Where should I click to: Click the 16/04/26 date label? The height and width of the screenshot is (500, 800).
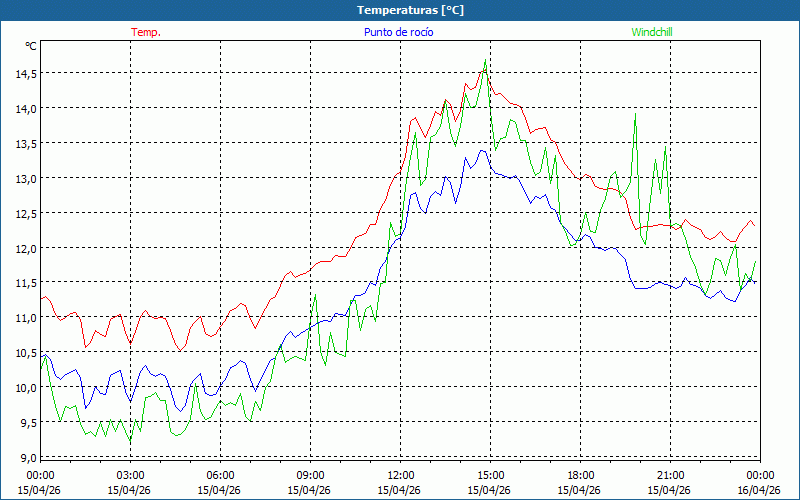[759, 490]
